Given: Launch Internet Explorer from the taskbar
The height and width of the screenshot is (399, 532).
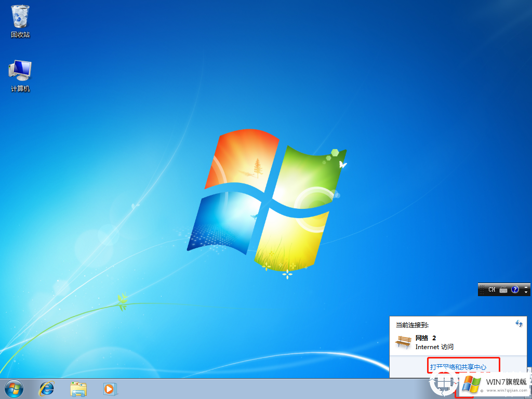Looking at the screenshot, I should (46, 389).
